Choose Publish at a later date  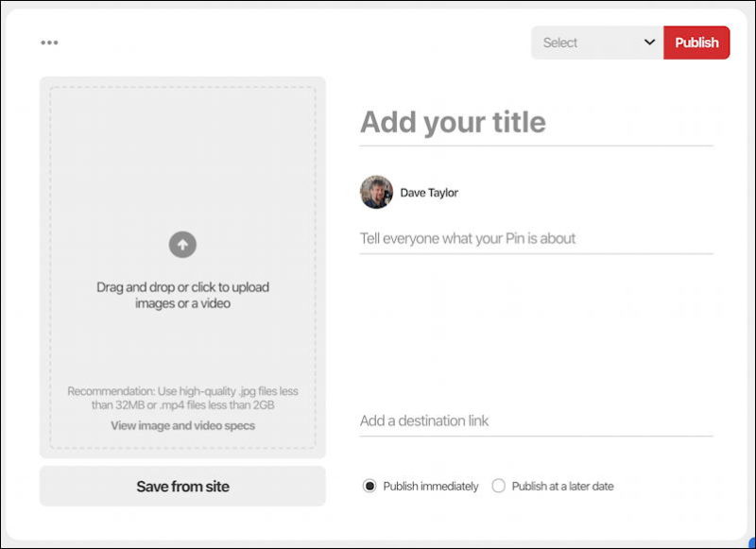coord(497,486)
